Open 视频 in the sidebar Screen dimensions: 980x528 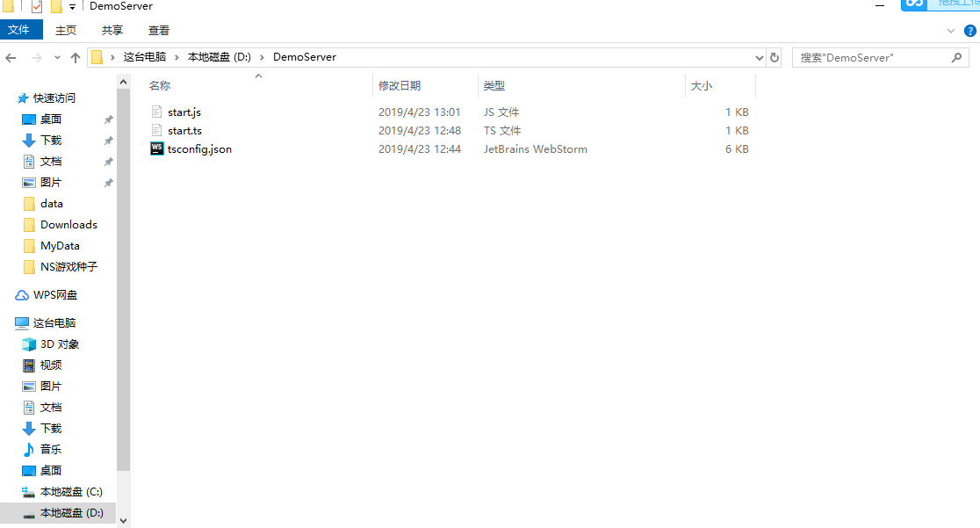(51, 365)
